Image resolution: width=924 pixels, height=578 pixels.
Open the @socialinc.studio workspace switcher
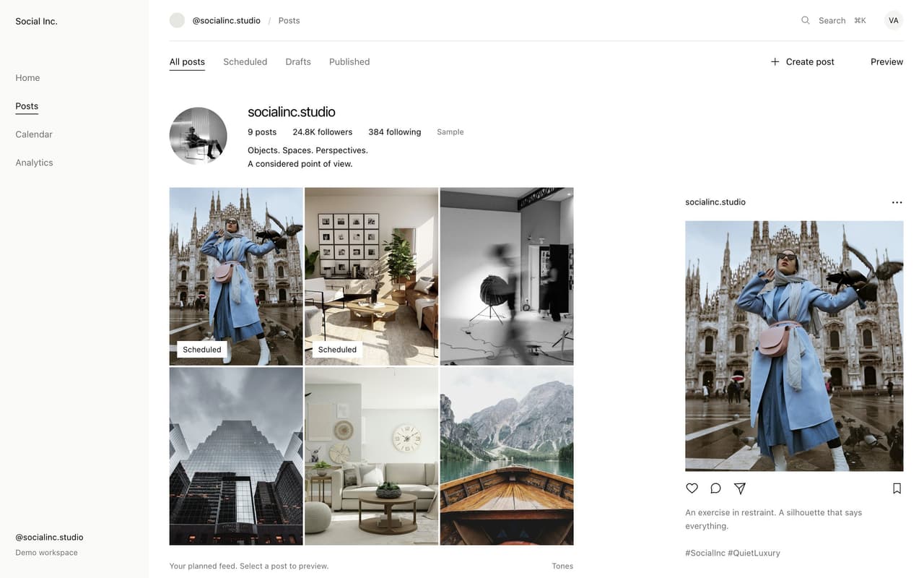tap(49, 538)
